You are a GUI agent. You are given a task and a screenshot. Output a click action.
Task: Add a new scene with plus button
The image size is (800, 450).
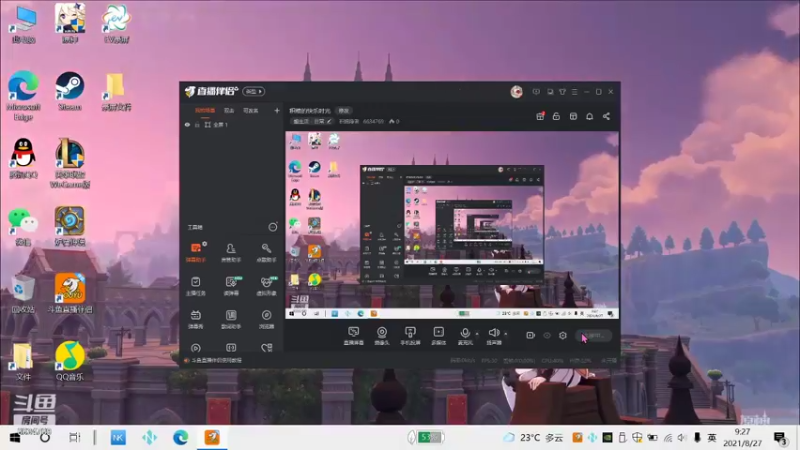pyautogui.click(x=277, y=110)
